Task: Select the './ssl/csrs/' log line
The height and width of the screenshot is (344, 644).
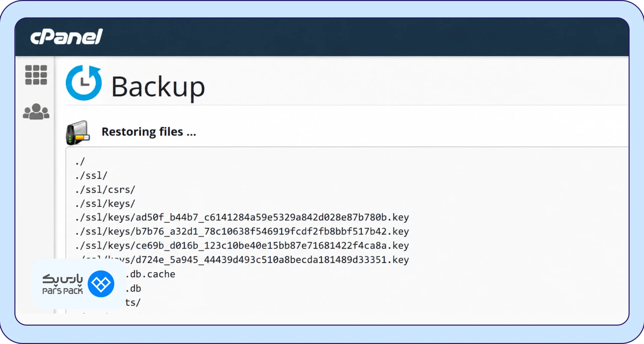Action: point(105,190)
